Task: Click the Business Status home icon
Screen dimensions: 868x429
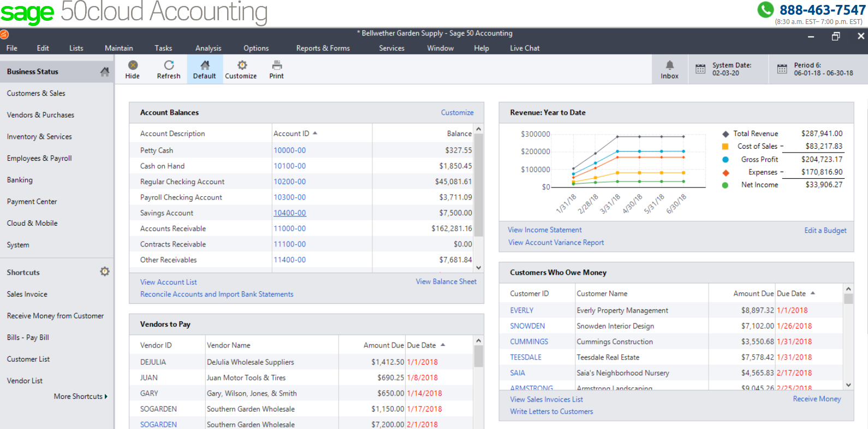Action: pos(105,72)
